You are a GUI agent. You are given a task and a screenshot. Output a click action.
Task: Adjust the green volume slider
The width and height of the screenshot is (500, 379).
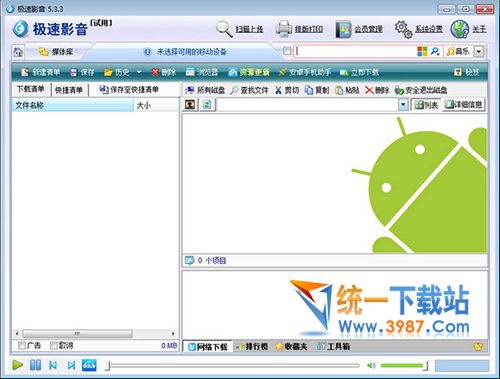(x=404, y=366)
